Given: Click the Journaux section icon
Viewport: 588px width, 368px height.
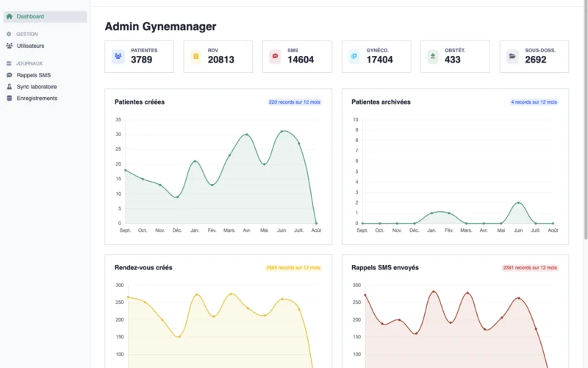Looking at the screenshot, I should tap(9, 63).
